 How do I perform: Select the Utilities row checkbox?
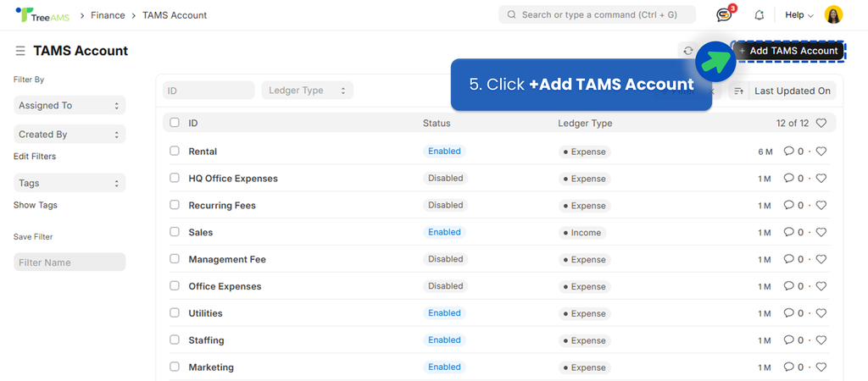point(175,313)
